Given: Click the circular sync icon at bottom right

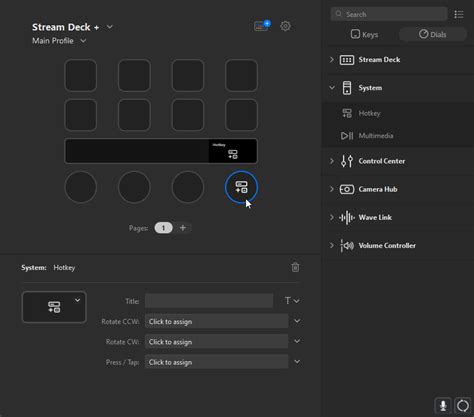Looking at the screenshot, I should (x=463, y=406).
